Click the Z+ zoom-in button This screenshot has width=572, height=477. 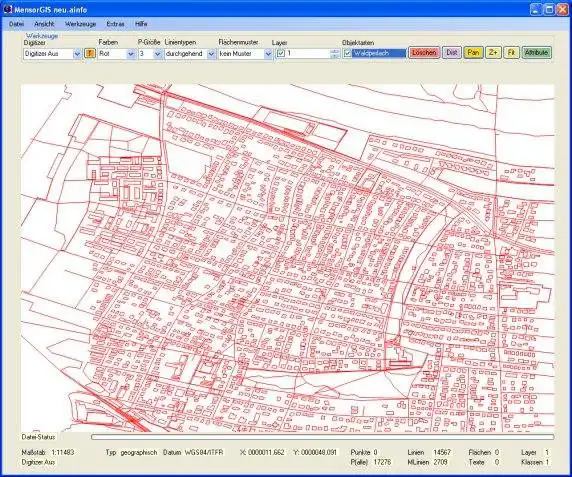[493, 53]
